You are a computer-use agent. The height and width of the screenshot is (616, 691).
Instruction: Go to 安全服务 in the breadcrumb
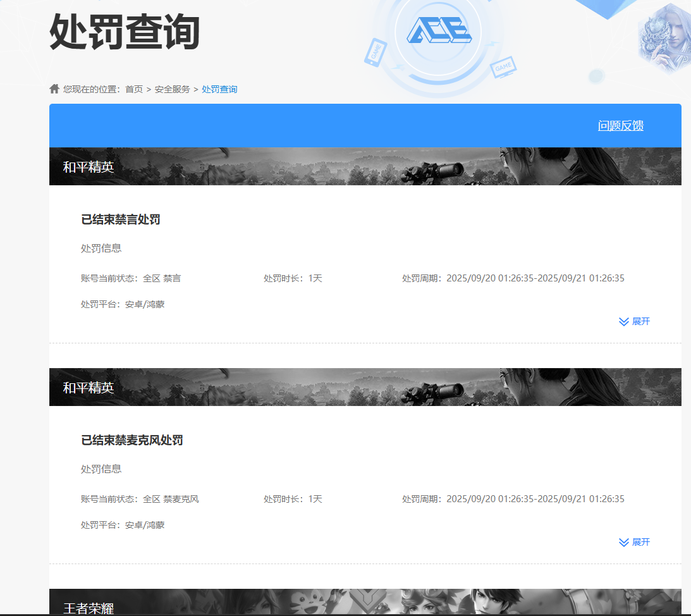coord(172,89)
